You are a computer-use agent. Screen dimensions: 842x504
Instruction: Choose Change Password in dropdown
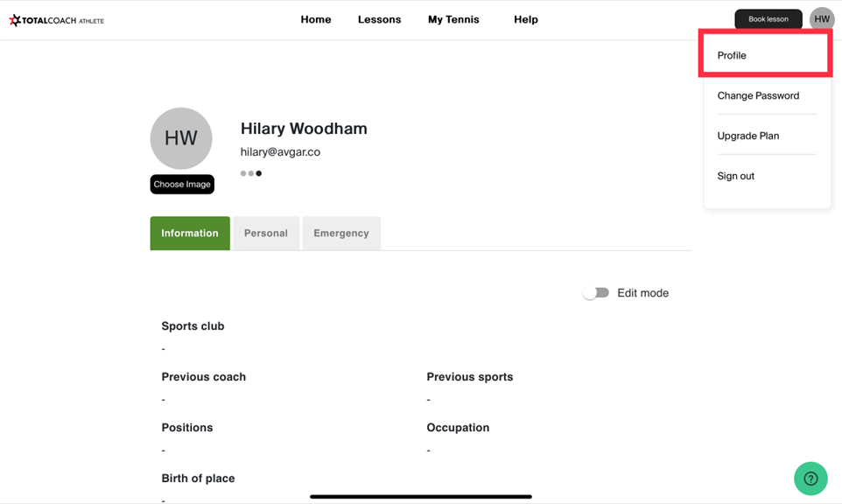[x=758, y=95]
